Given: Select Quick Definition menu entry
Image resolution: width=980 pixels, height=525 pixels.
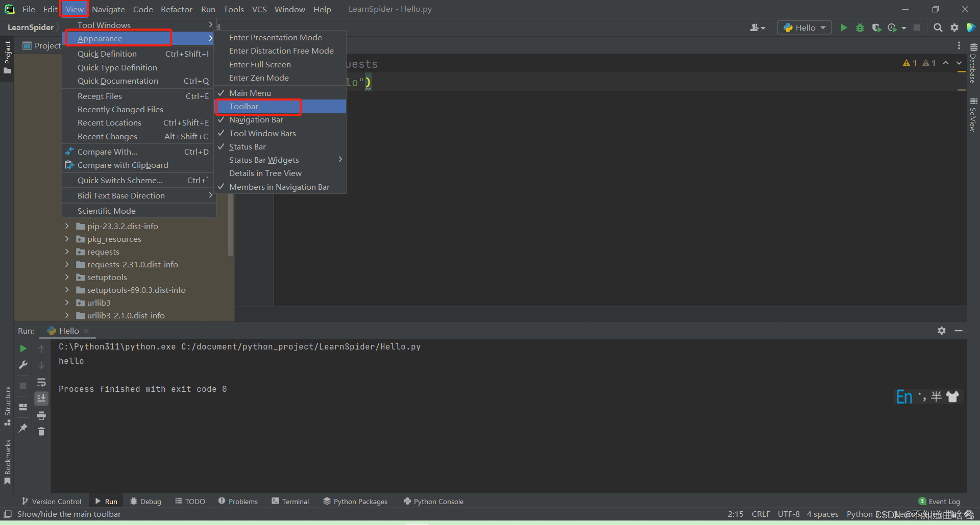Looking at the screenshot, I should tap(139, 54).
